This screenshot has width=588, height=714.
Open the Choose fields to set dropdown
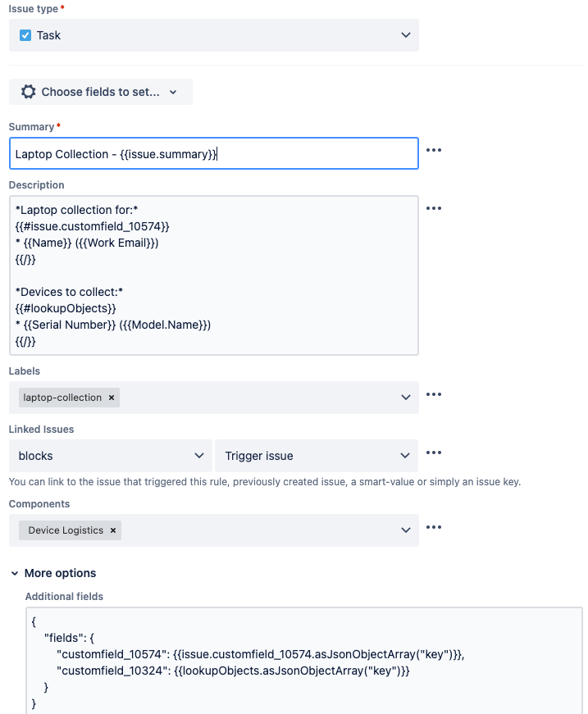(101, 92)
